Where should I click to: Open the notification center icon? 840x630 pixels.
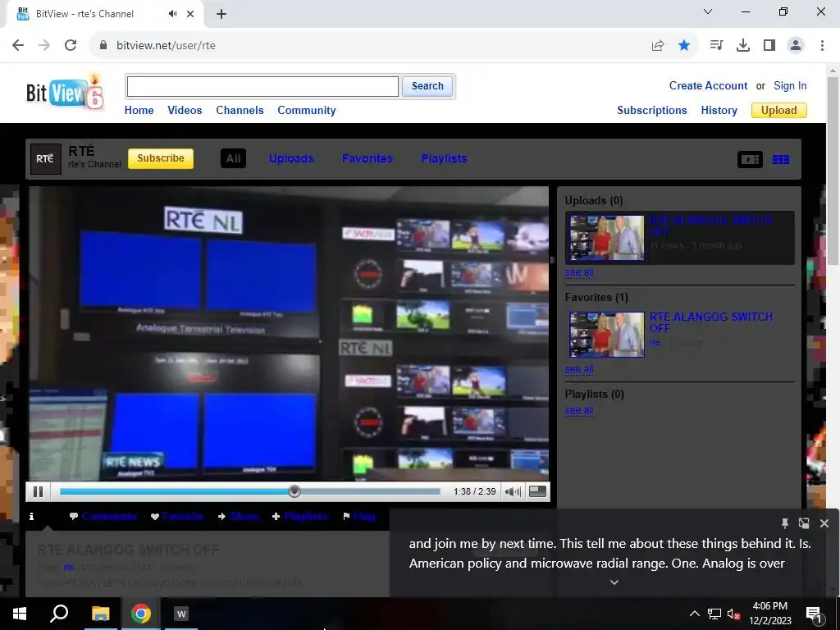point(814,614)
